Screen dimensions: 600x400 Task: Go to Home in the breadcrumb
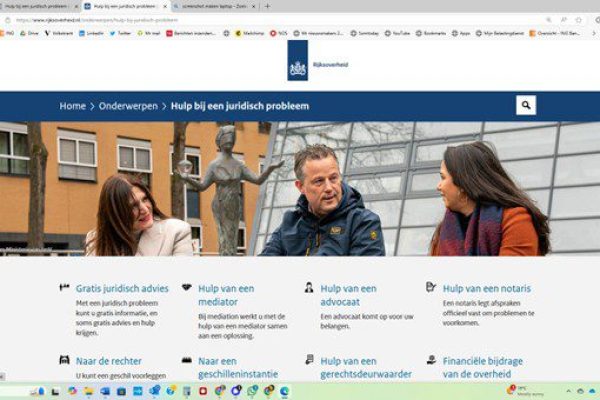tap(72, 105)
